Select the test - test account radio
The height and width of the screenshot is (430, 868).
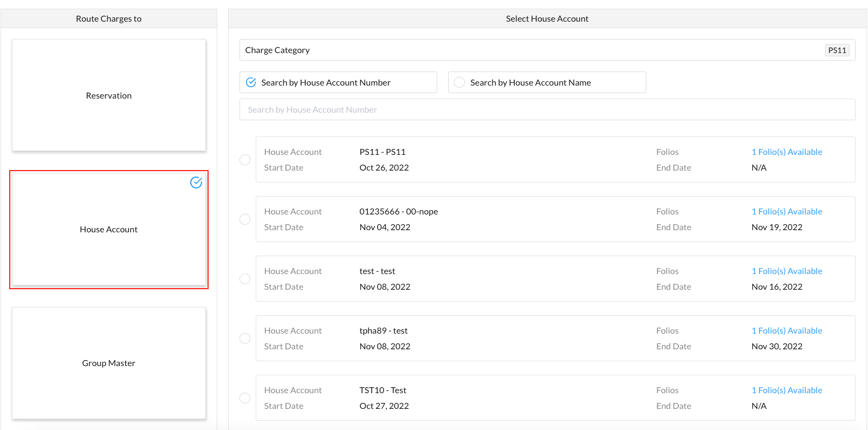pyautogui.click(x=245, y=279)
